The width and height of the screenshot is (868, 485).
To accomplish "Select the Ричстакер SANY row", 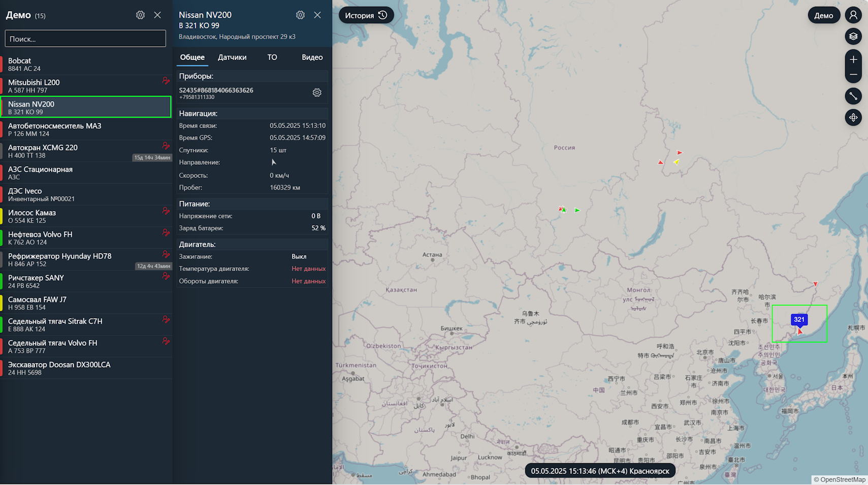I will [x=86, y=281].
